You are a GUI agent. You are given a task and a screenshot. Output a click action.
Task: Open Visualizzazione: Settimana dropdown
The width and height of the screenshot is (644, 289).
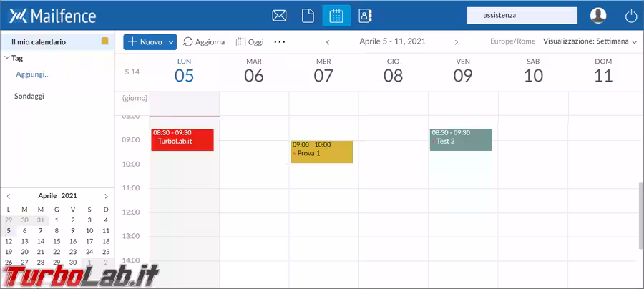(590, 42)
